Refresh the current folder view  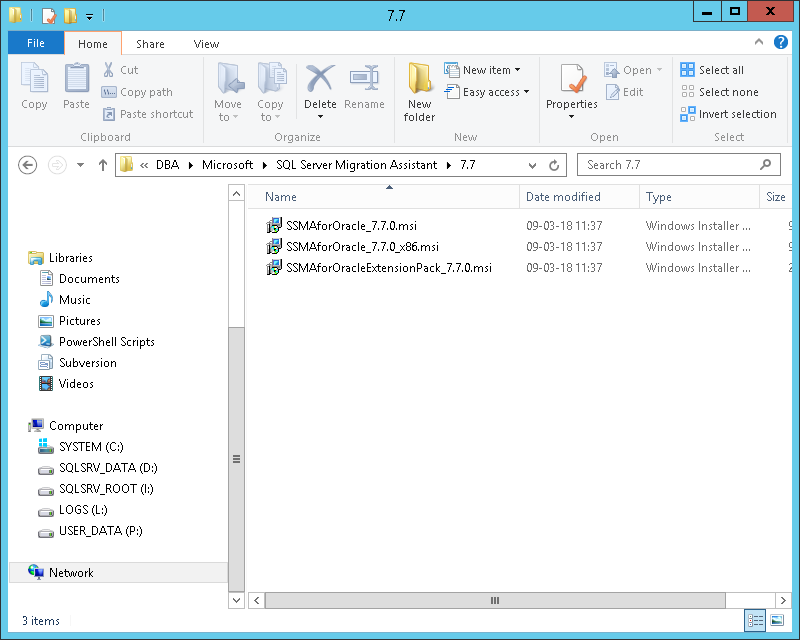click(554, 165)
